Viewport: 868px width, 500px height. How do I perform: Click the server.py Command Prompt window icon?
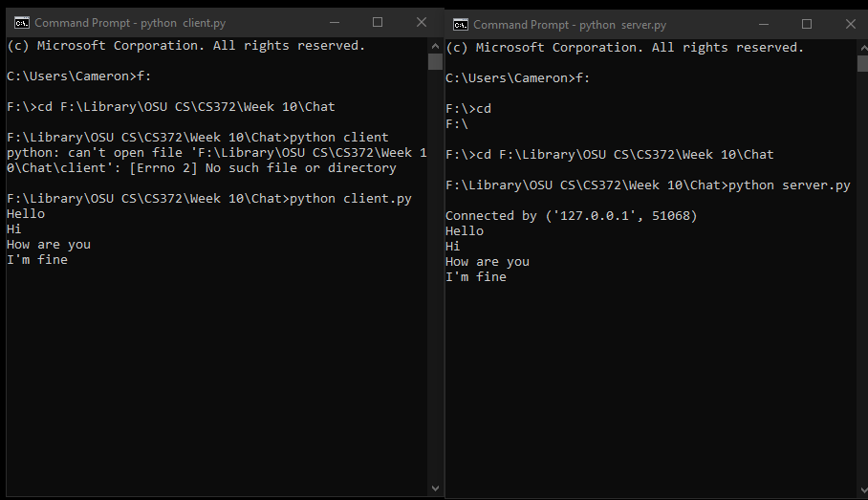(x=461, y=24)
